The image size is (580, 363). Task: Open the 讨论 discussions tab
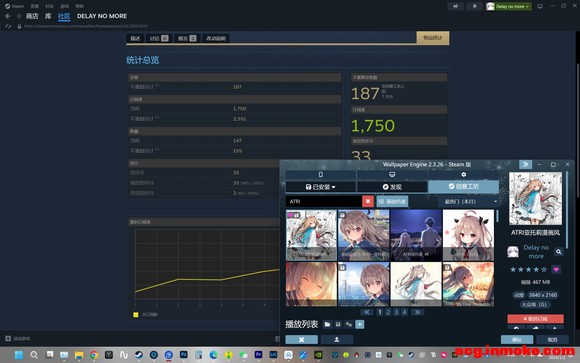(158, 38)
